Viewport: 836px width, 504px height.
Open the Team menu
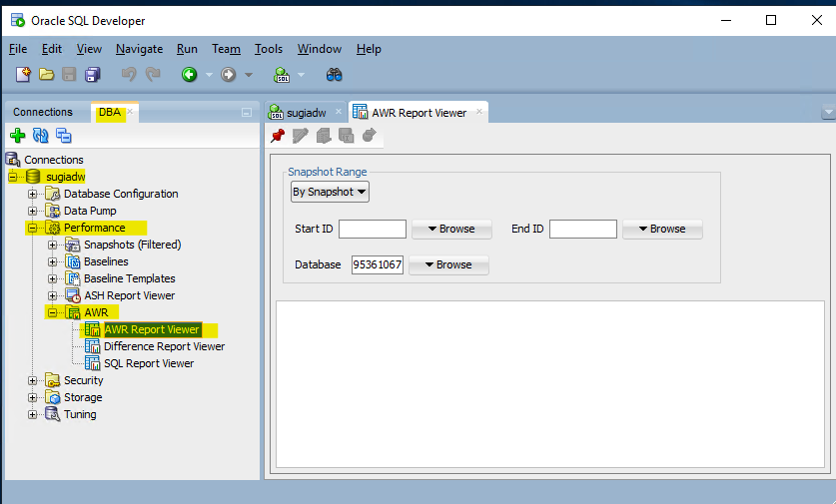pos(226,49)
